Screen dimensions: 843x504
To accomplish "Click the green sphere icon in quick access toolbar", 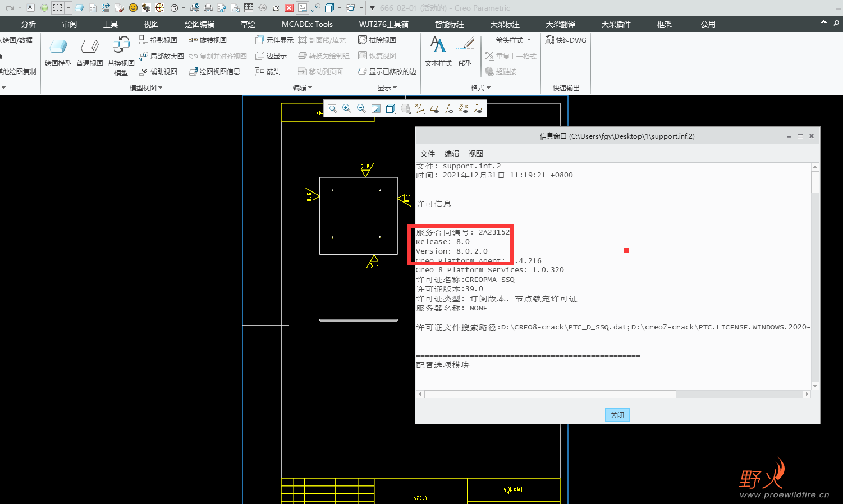I will pos(44,8).
